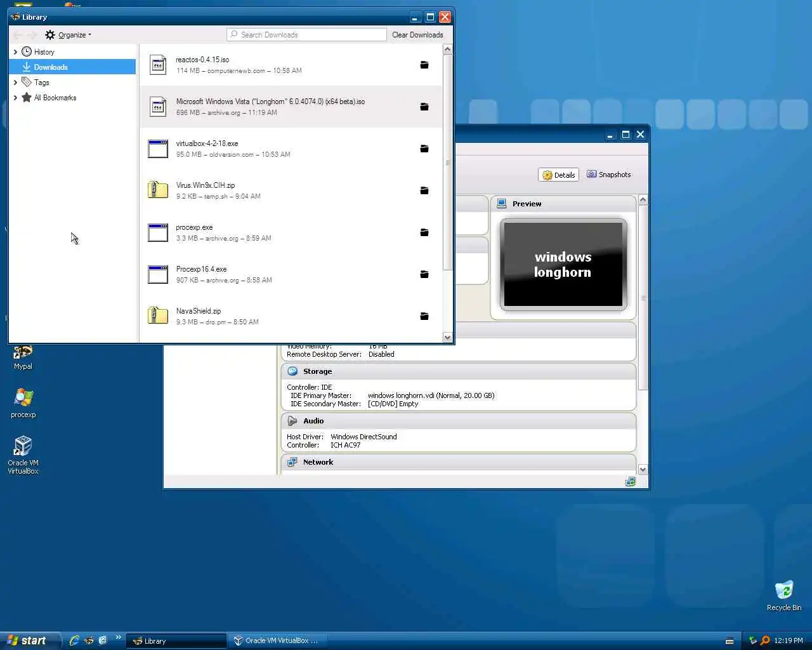Click in the Search Downloads field

coord(307,35)
